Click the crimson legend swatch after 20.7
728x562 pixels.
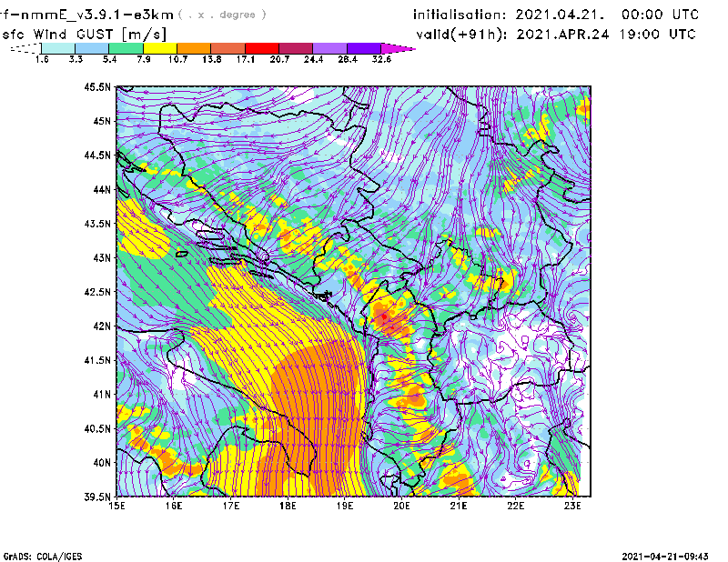point(296,48)
